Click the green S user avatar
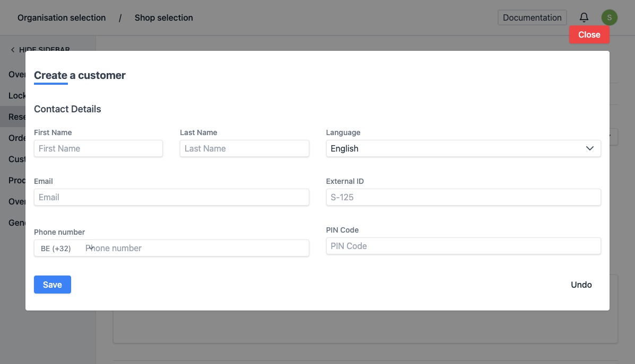The width and height of the screenshot is (635, 364). tap(609, 17)
